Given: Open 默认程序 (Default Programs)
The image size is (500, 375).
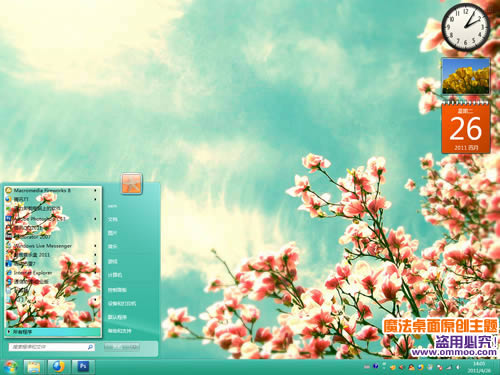Looking at the screenshot, I should tap(117, 317).
